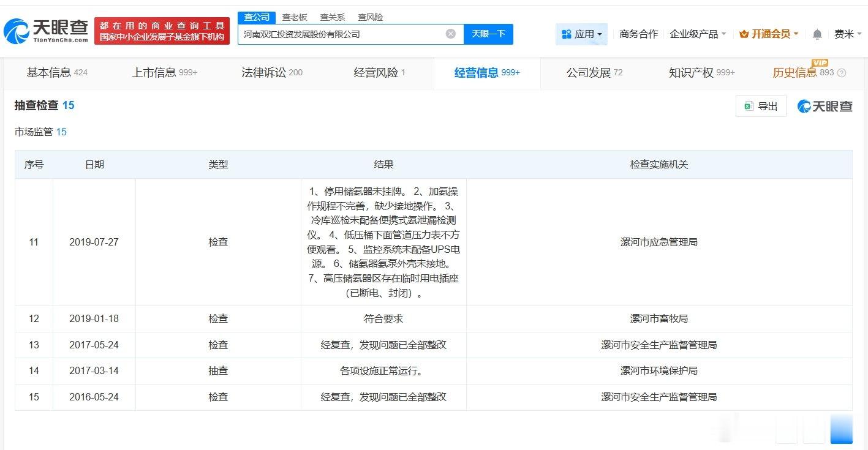
Task: Open notifications via the bell icon
Action: (x=817, y=34)
